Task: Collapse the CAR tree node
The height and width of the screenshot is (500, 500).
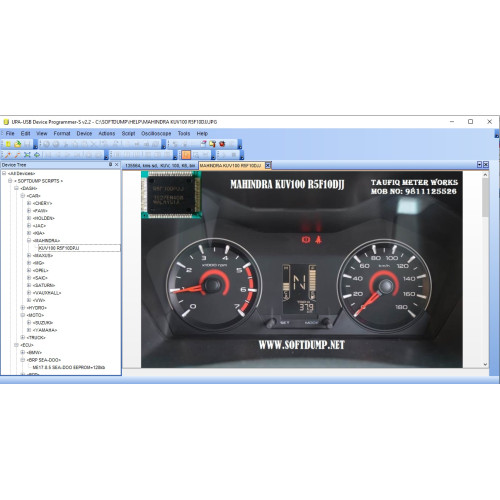Action: [23, 196]
